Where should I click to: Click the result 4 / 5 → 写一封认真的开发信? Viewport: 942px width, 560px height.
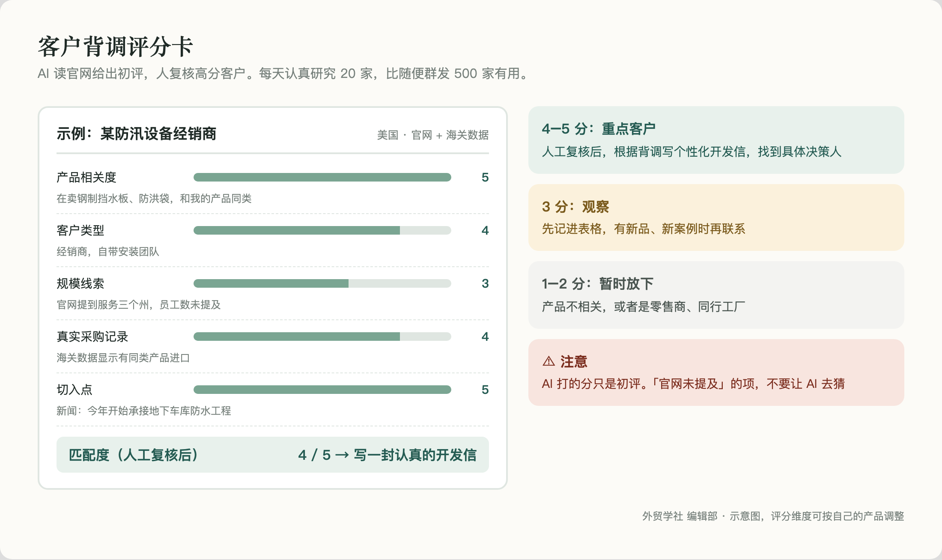pyautogui.click(x=387, y=455)
